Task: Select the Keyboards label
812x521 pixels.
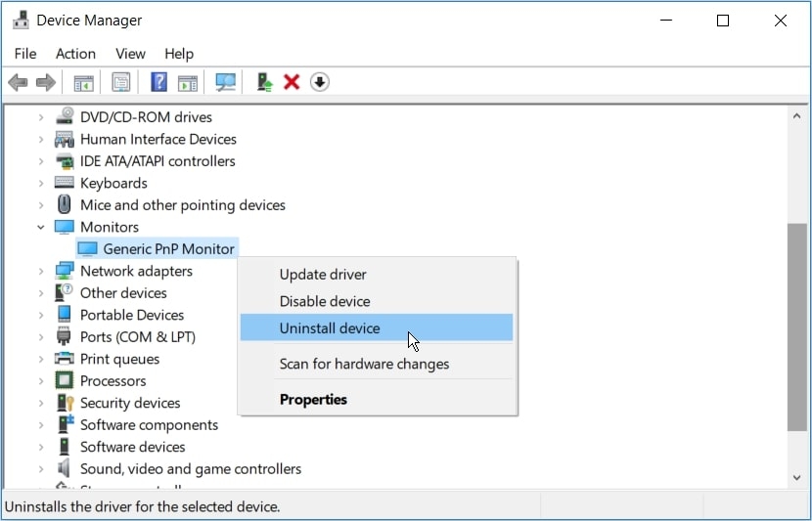Action: 113,183
